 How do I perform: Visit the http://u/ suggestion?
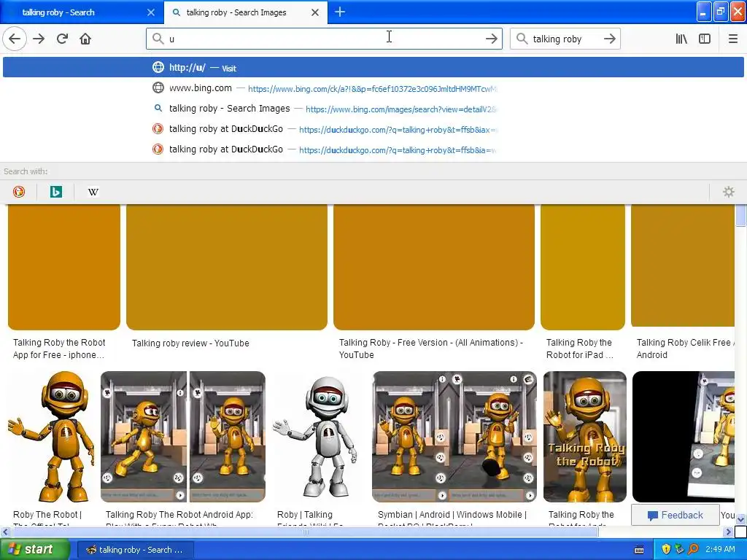point(373,67)
